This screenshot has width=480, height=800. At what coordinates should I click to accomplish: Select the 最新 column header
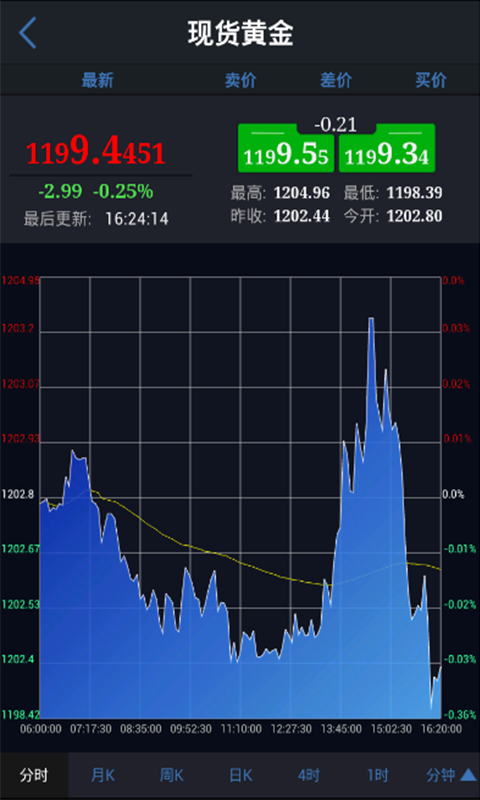coord(97,80)
